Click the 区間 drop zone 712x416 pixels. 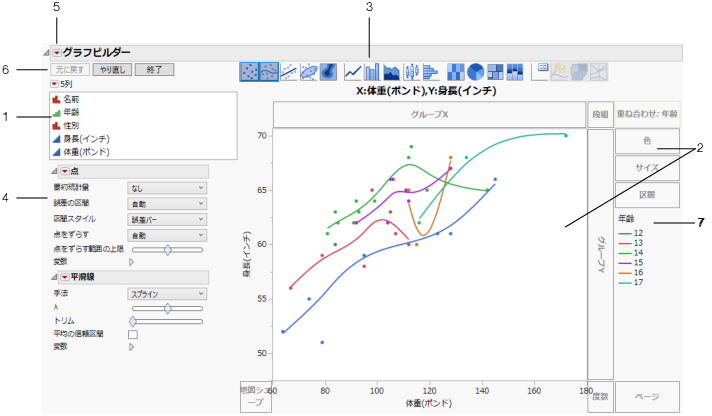click(x=647, y=195)
